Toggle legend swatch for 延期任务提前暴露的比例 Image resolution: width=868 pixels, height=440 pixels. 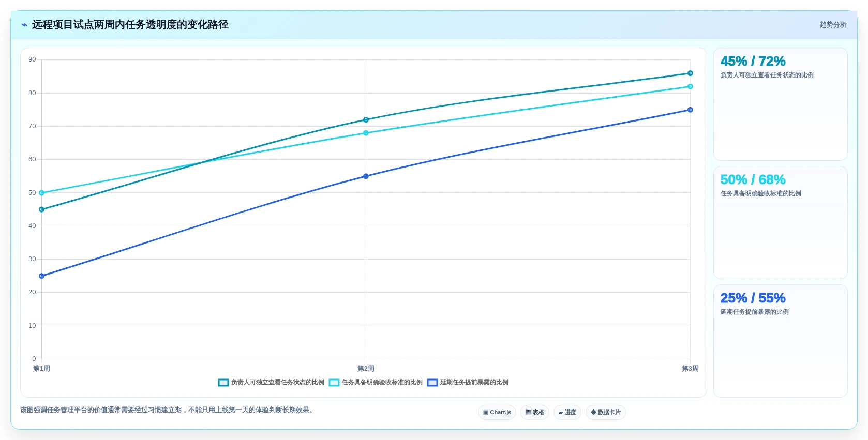point(432,383)
